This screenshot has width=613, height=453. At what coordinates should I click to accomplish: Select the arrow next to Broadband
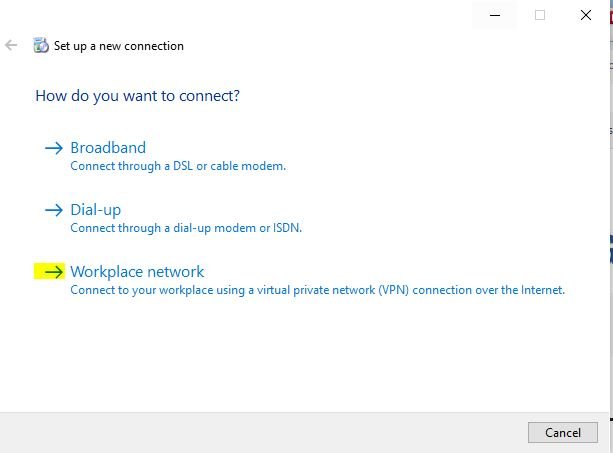[x=54, y=148]
